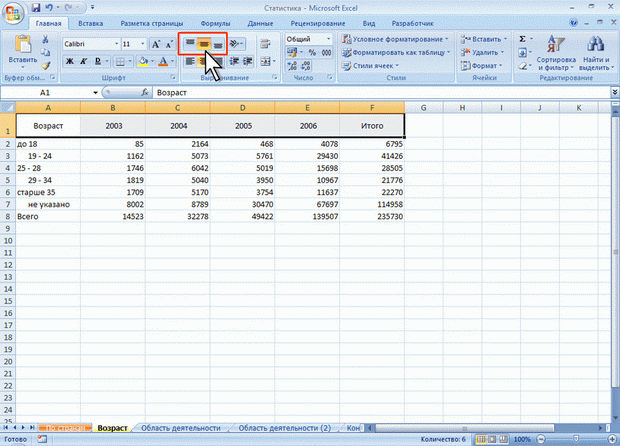Image resolution: width=620 pixels, height=446 pixels.
Task: Open the Fill down options
Action: point(525,52)
